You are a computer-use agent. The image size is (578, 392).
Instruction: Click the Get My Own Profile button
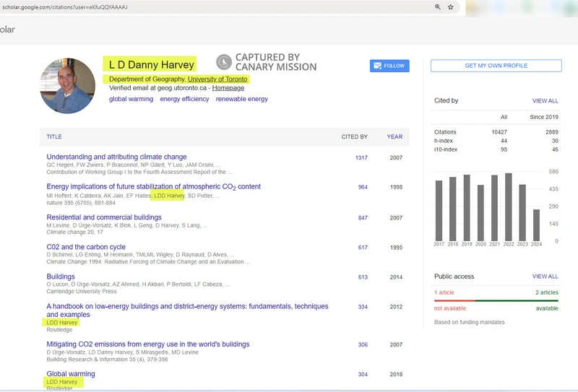tap(496, 66)
